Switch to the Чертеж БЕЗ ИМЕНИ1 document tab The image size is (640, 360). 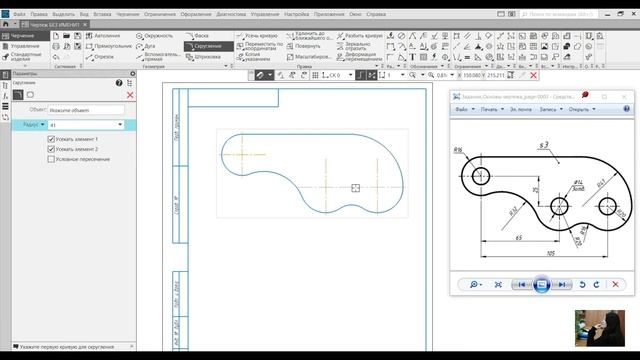[55, 24]
